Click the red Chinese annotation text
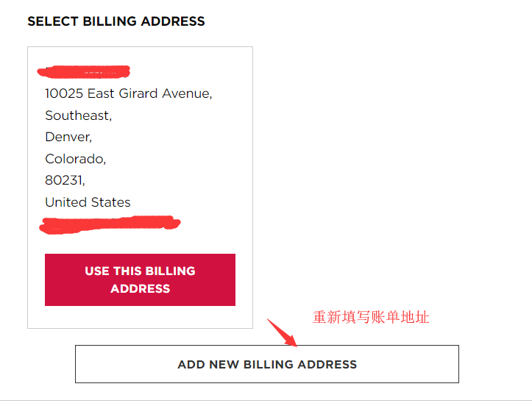The image size is (532, 406). 370,317
